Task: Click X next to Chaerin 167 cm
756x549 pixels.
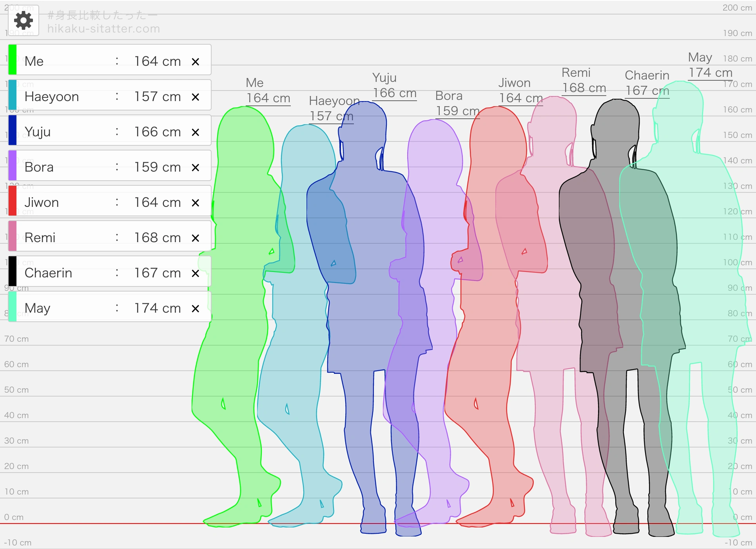Action: click(195, 273)
